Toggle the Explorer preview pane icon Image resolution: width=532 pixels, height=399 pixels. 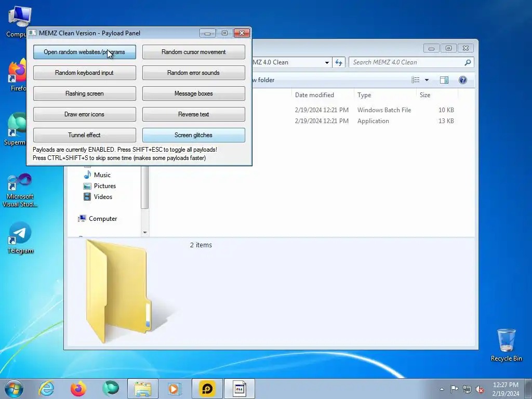(x=444, y=79)
